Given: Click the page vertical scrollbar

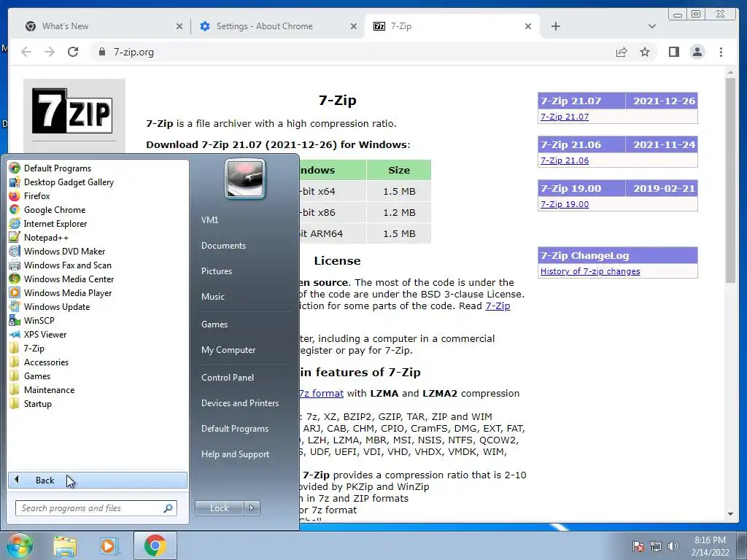Looking at the screenshot, I should pos(730,181).
